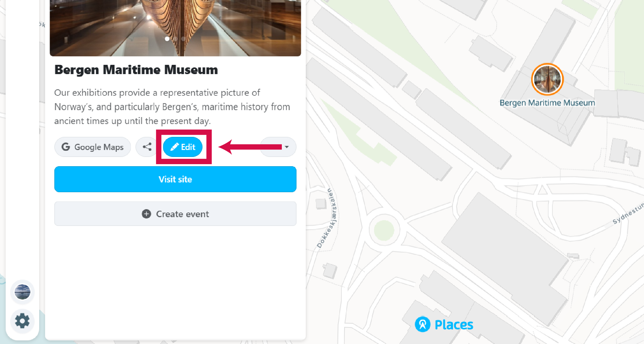644x344 pixels.
Task: Click the Places logo icon
Action: pyautogui.click(x=422, y=324)
